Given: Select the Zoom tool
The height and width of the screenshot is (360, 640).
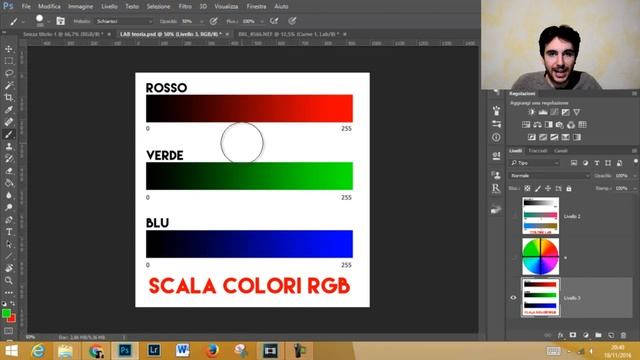Looking at the screenshot, I should [x=9, y=280].
